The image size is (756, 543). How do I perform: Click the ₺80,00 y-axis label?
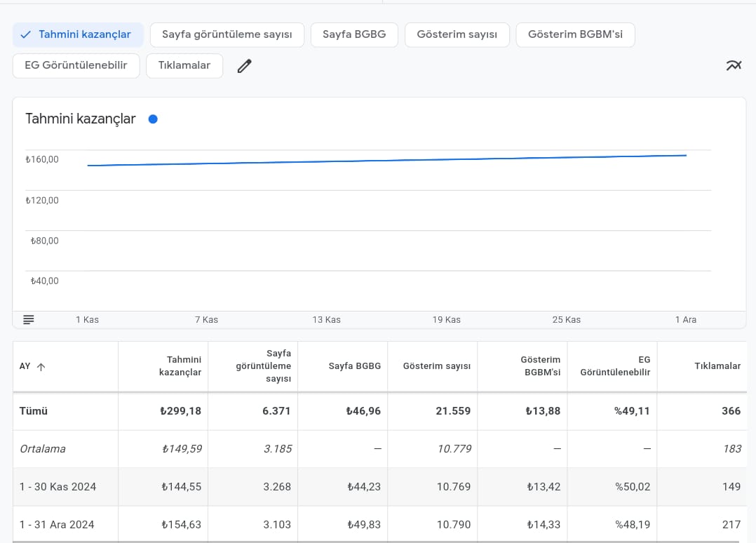44,241
